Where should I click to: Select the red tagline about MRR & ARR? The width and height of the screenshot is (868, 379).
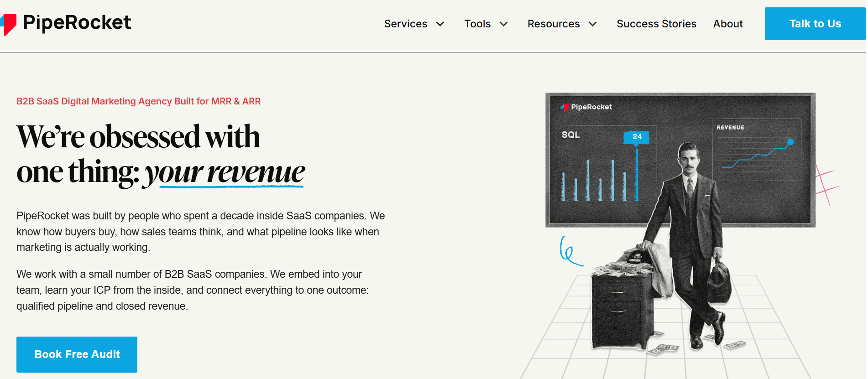click(x=139, y=101)
